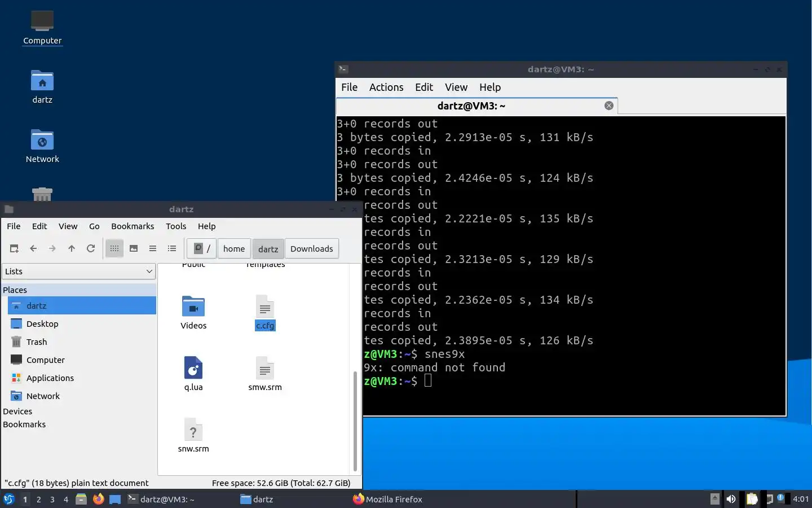The image size is (812, 508).
Task: Open the Go menu
Action: coord(94,226)
